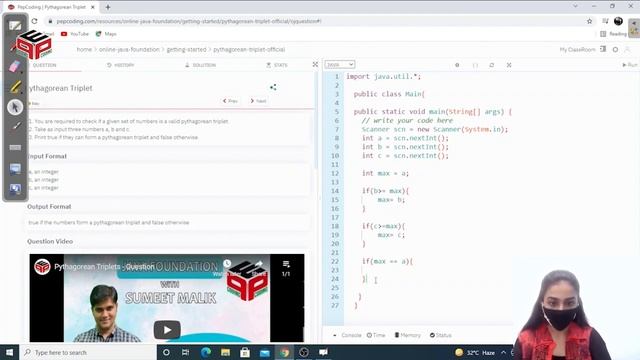Play the Pythagorean Triplets question video

tap(167, 329)
